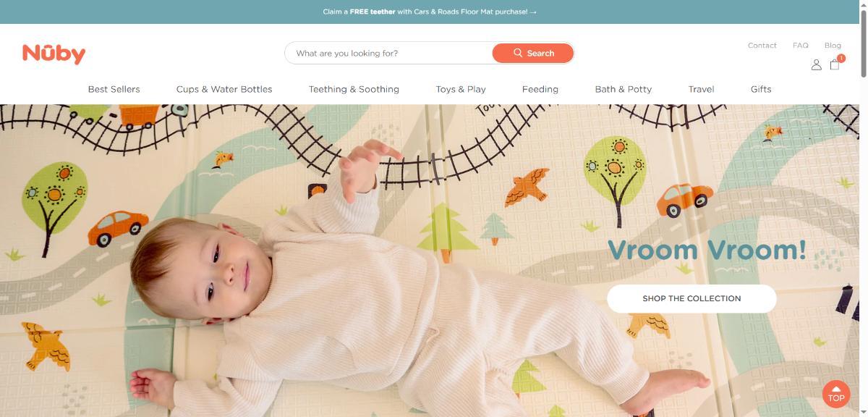Select the Travel menu item
This screenshot has height=417, width=868.
coord(701,89)
